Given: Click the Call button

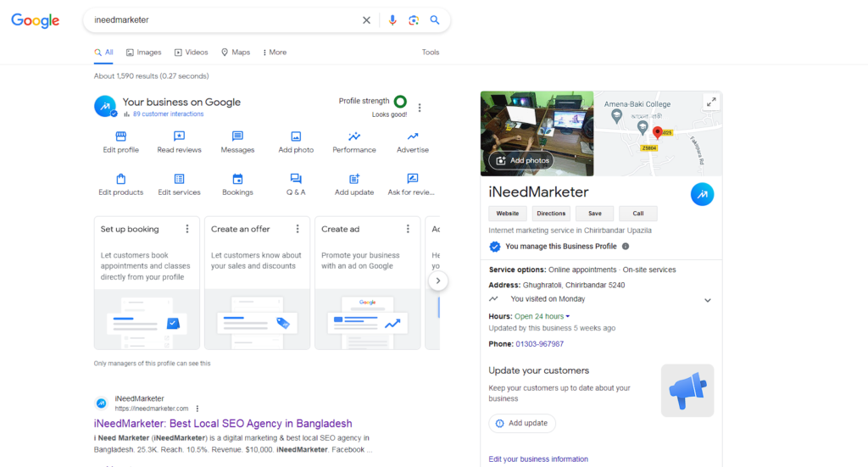Looking at the screenshot, I should 638,214.
